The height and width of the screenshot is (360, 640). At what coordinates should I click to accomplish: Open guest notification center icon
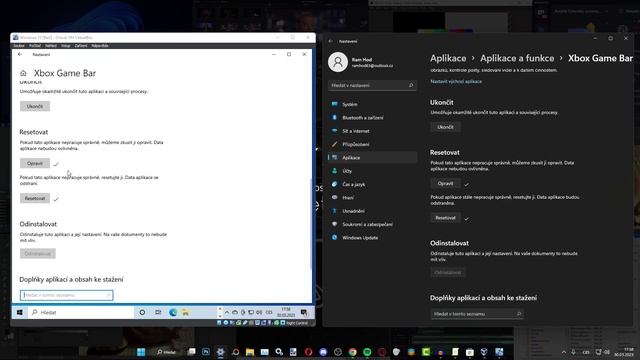click(304, 312)
